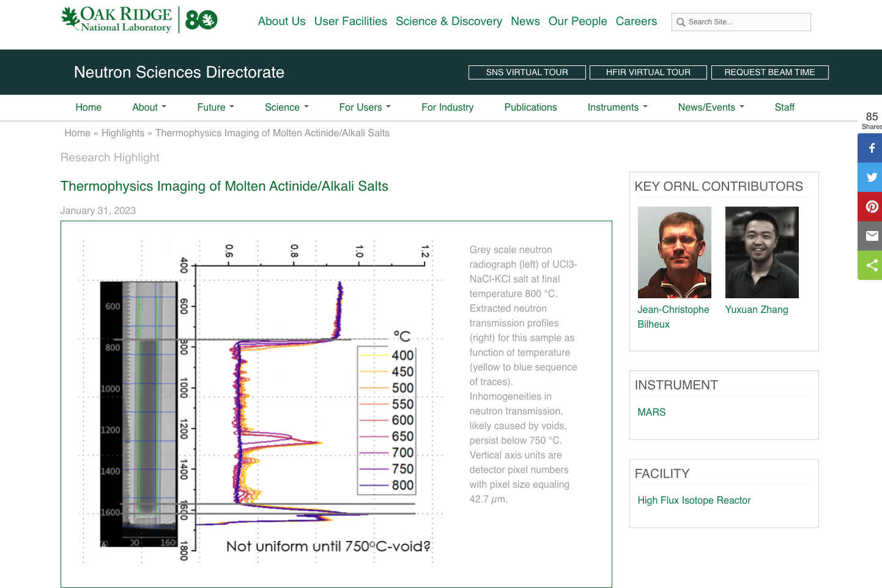Click the Twitter share icon

tap(872, 177)
